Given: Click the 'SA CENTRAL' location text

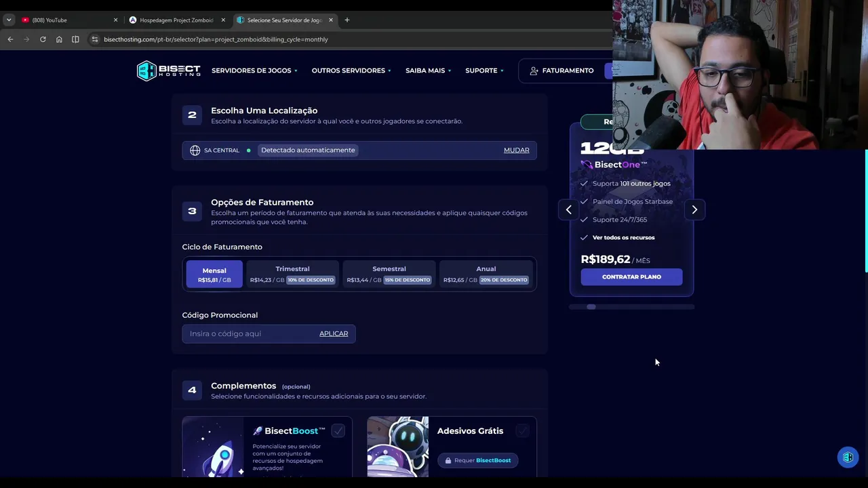Looking at the screenshot, I should (x=222, y=150).
